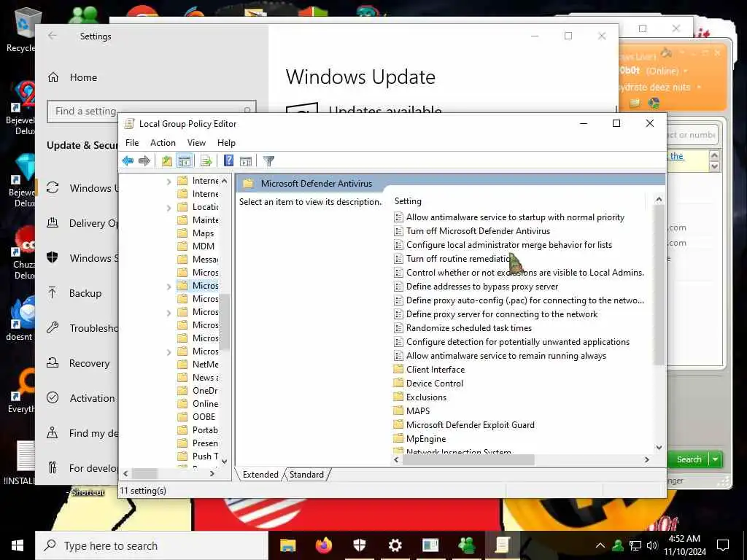The width and height of the screenshot is (747, 560).
Task: Click the Windows Start button
Action: (x=18, y=545)
